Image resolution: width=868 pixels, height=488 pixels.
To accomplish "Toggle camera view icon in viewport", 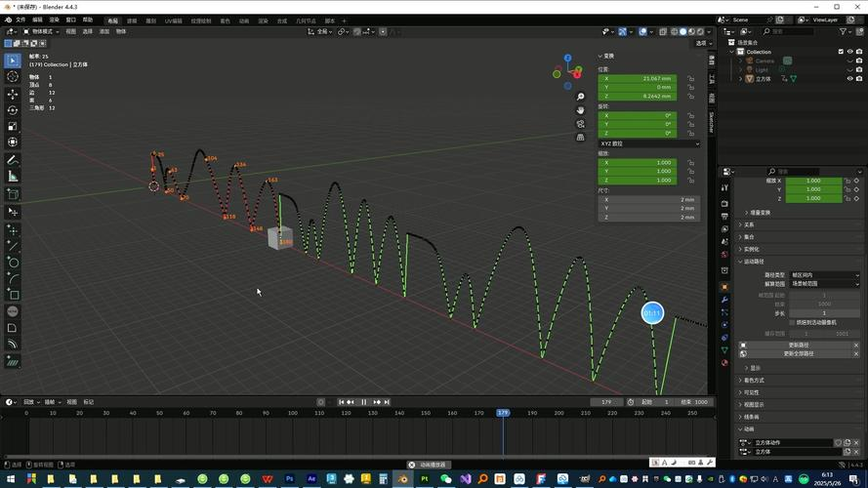I will tap(580, 123).
